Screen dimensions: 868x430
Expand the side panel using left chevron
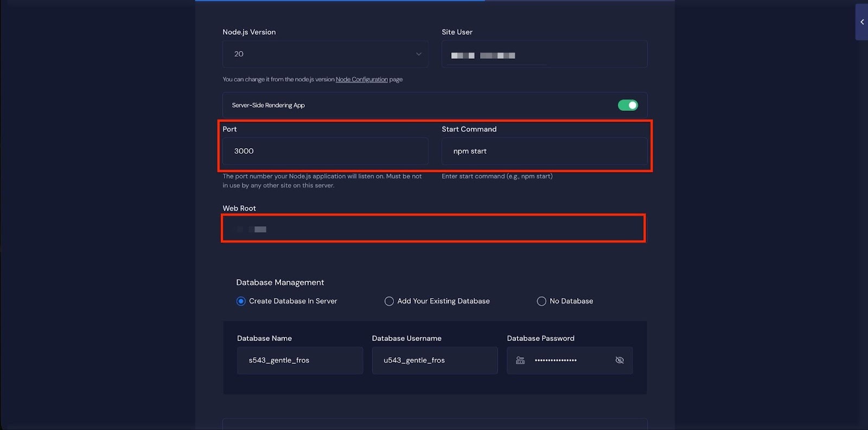click(861, 22)
